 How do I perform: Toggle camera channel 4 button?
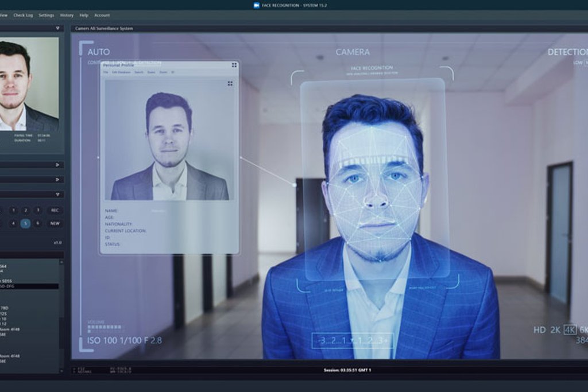[14, 223]
